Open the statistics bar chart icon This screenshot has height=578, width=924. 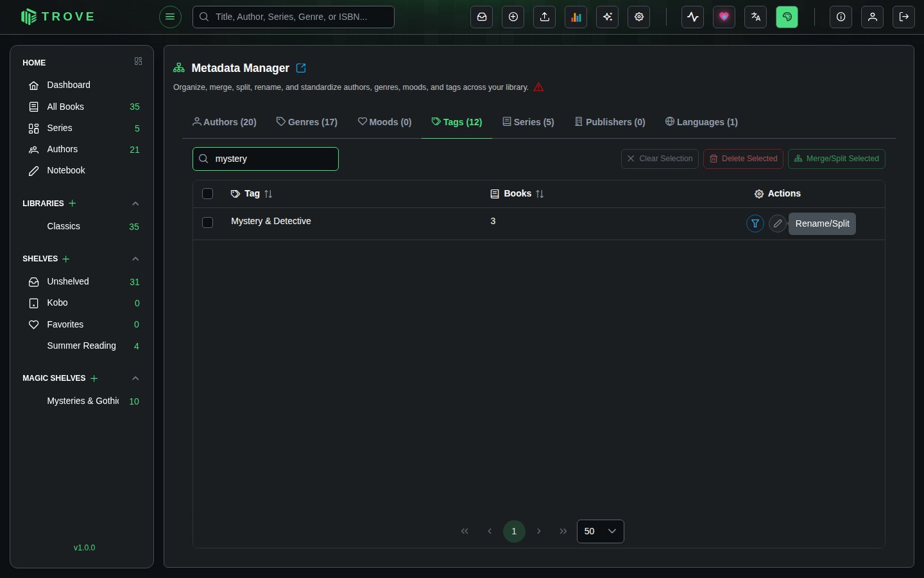tap(576, 17)
